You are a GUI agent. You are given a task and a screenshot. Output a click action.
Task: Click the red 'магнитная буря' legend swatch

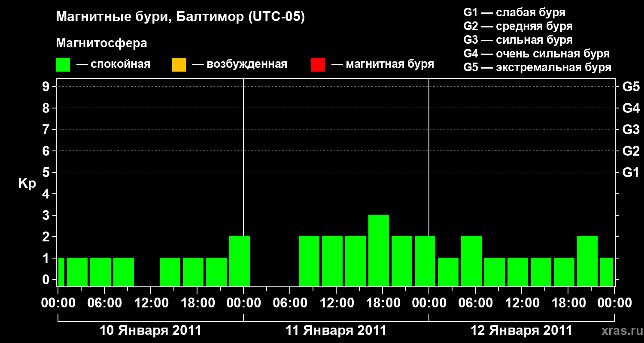[318, 65]
